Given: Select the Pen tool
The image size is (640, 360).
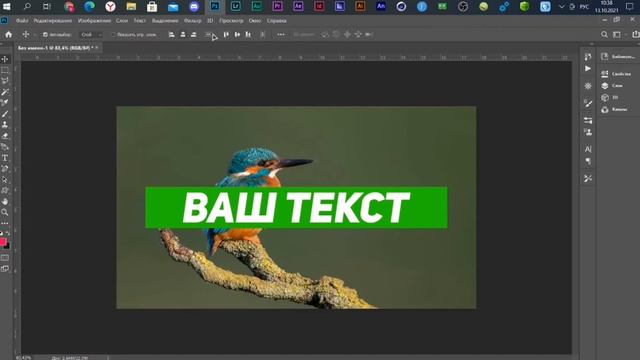Looking at the screenshot, I should tap(5, 169).
